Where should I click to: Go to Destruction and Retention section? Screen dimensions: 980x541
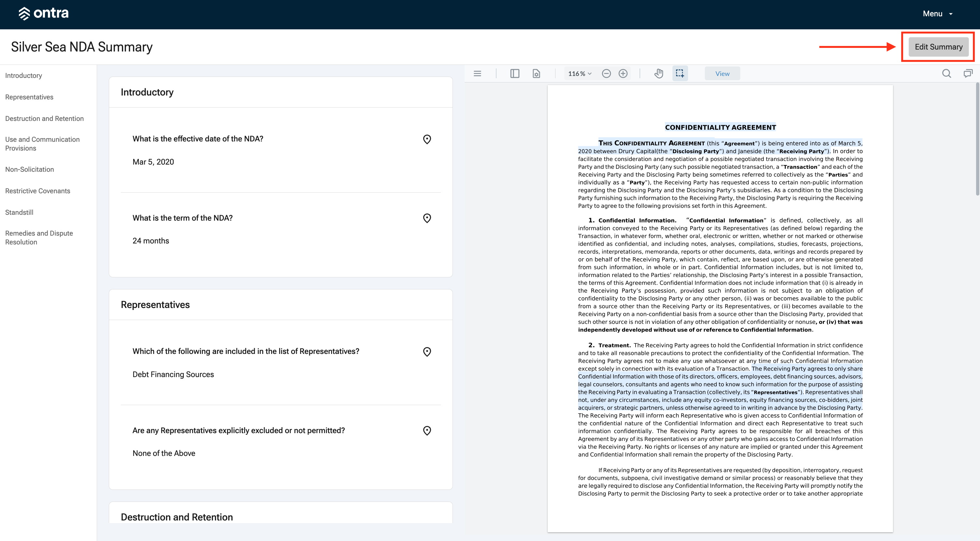(x=45, y=118)
